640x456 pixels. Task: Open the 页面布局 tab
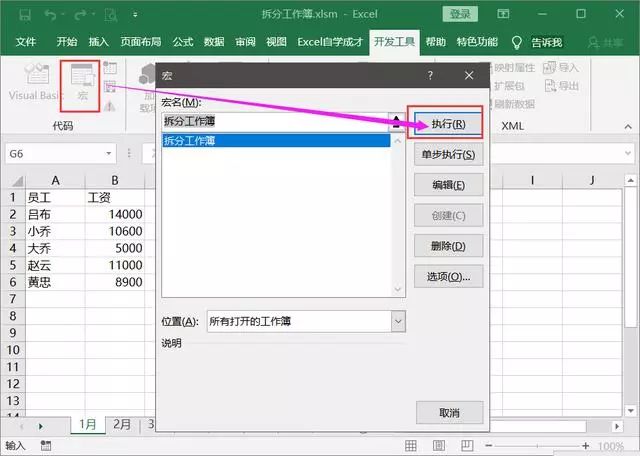tap(141, 42)
